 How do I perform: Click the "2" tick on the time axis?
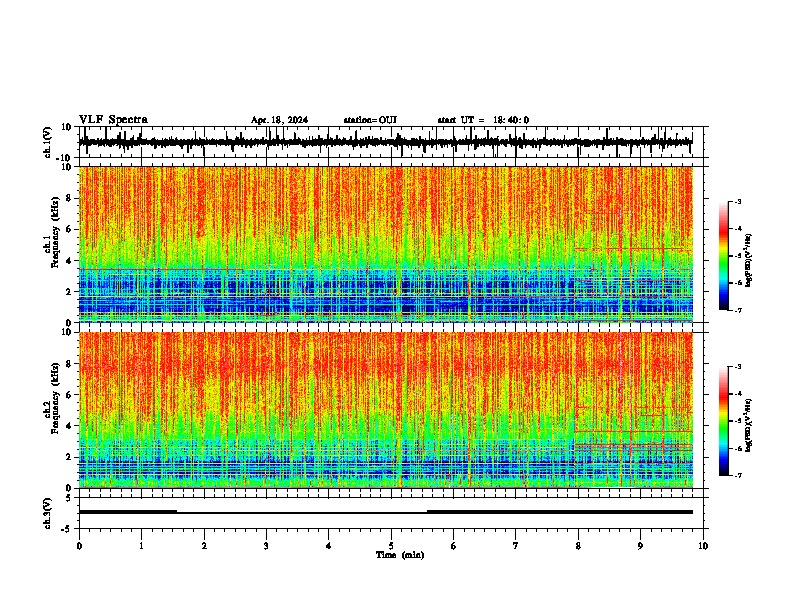click(204, 546)
